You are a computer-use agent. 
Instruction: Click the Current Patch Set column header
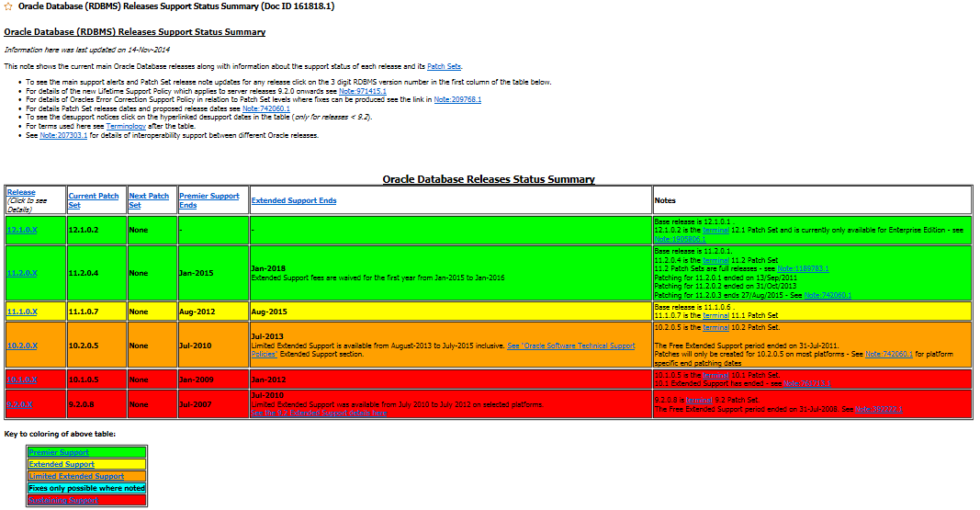[x=93, y=200]
